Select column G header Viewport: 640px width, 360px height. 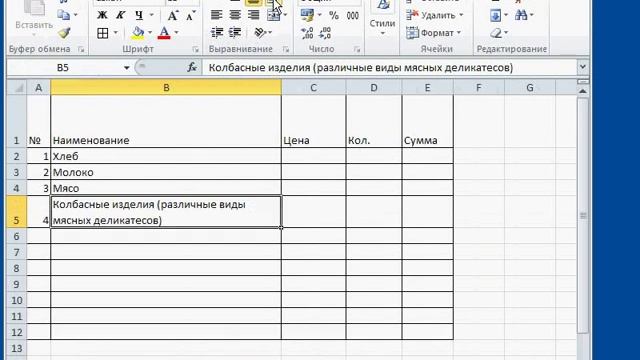(530, 87)
